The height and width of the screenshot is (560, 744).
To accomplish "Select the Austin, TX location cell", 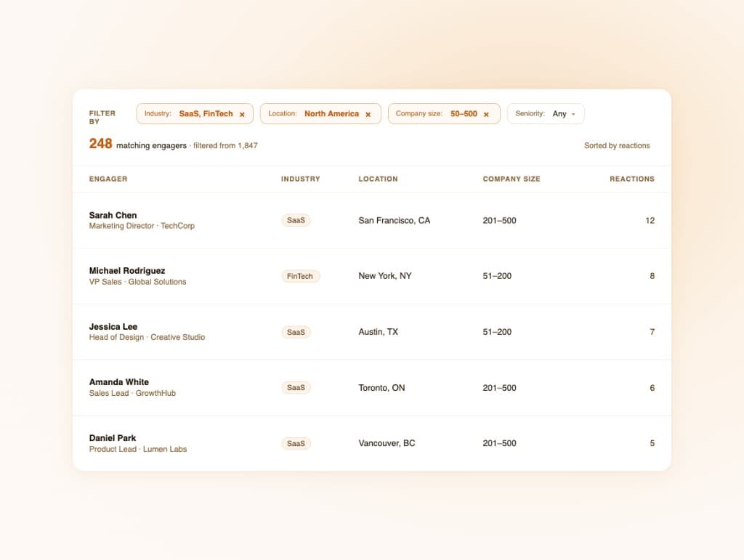I will [378, 332].
